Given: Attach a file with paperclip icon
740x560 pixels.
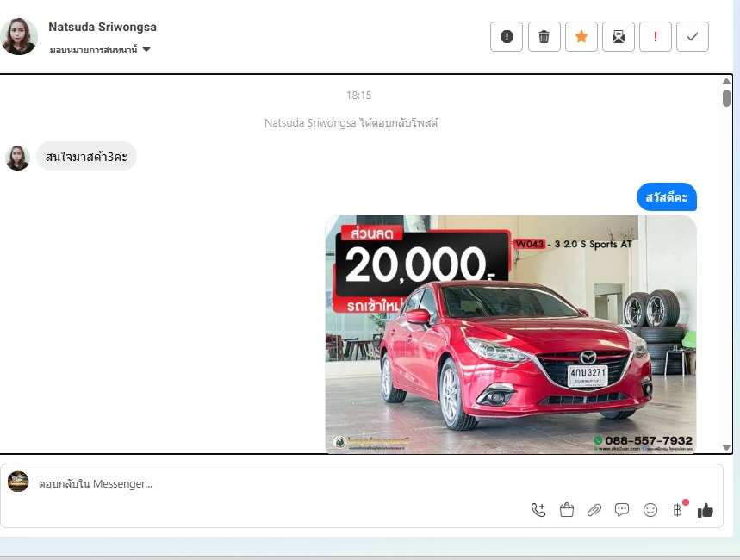Looking at the screenshot, I should (594, 510).
